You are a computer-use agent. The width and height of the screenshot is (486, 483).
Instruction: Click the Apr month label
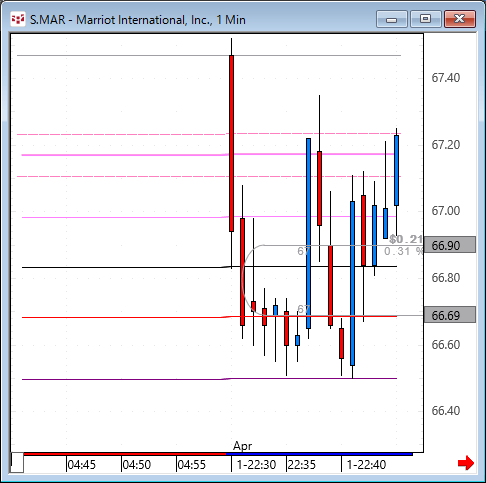[x=242, y=446]
